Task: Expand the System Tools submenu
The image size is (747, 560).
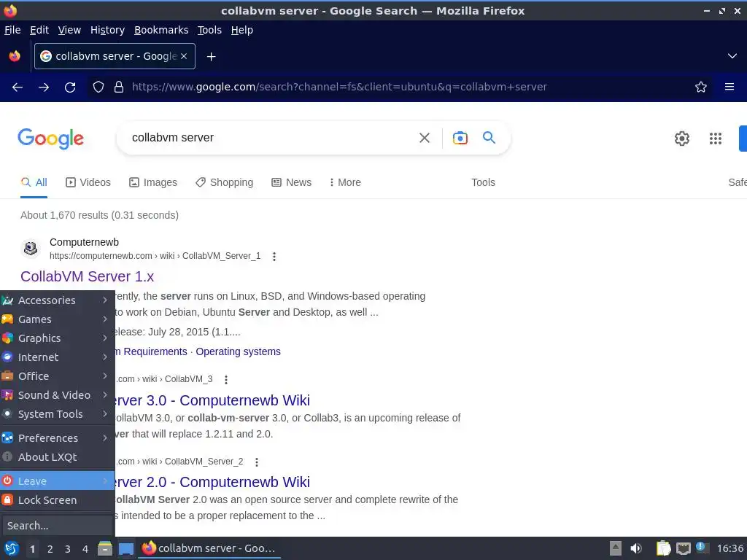Action: tap(57, 415)
